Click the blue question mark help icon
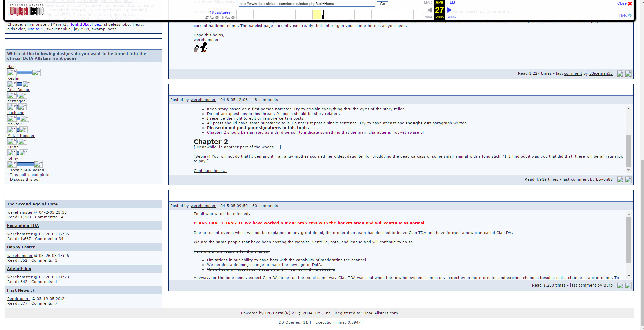The width and height of the screenshot is (644, 330). click(630, 16)
